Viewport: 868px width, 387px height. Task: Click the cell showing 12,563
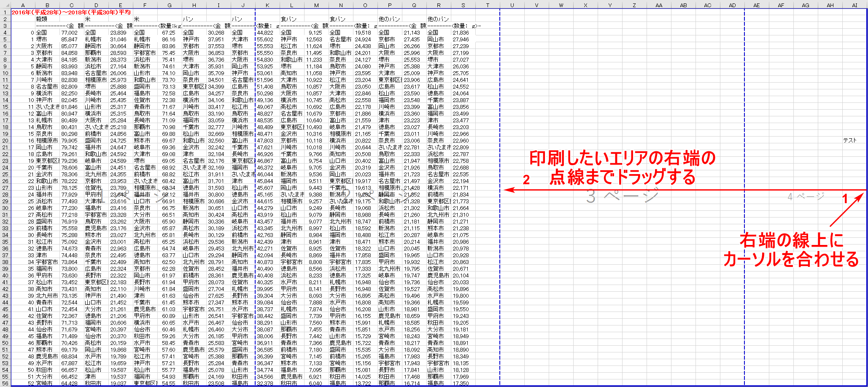316,39
